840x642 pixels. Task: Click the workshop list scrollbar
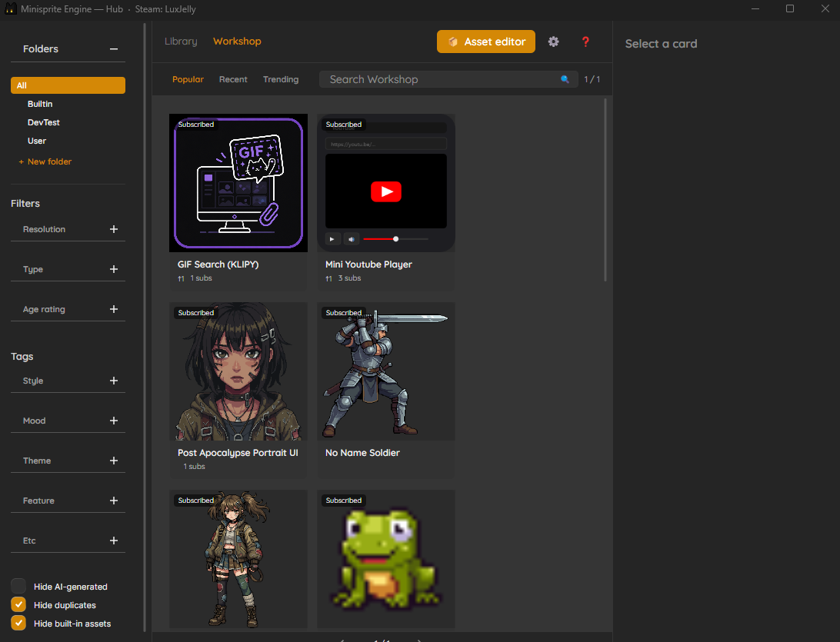pyautogui.click(x=605, y=190)
